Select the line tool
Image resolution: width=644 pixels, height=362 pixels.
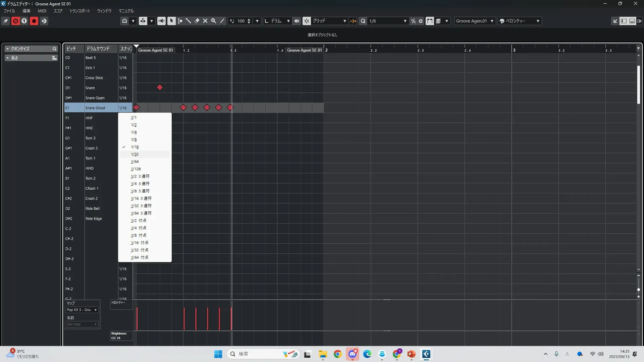[x=222, y=21]
